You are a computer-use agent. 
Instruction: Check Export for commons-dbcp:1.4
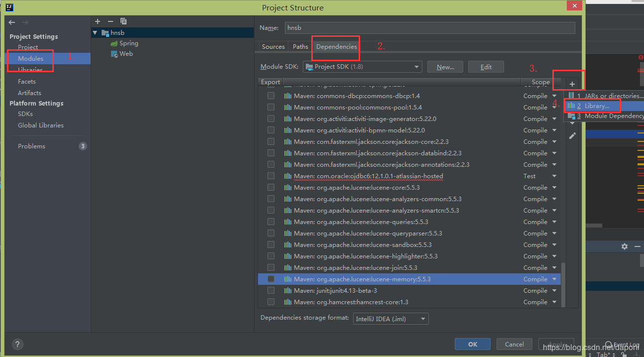(x=271, y=96)
